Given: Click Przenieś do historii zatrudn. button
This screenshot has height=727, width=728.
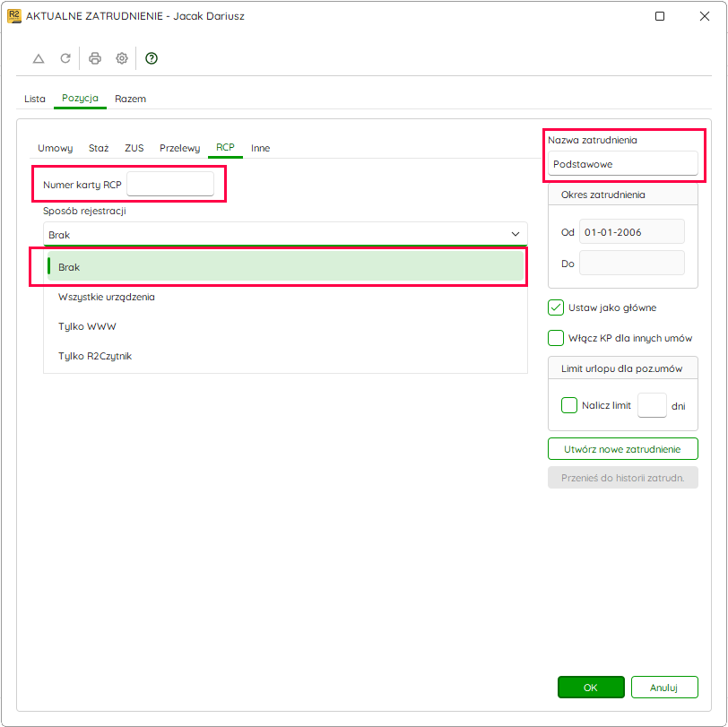Looking at the screenshot, I should (622, 478).
